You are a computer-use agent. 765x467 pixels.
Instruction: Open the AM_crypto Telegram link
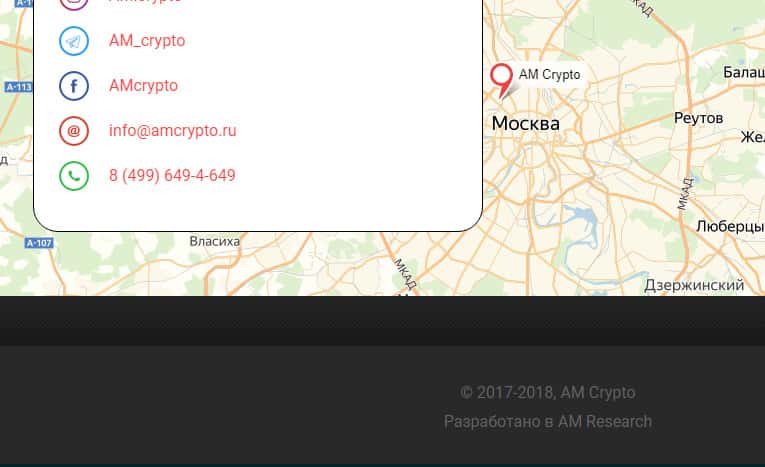147,41
